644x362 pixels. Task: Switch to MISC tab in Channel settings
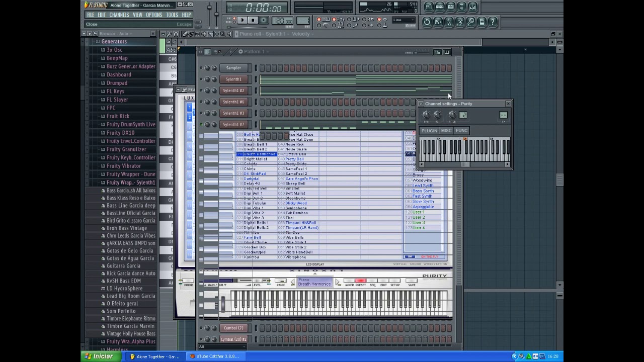pyautogui.click(x=446, y=131)
